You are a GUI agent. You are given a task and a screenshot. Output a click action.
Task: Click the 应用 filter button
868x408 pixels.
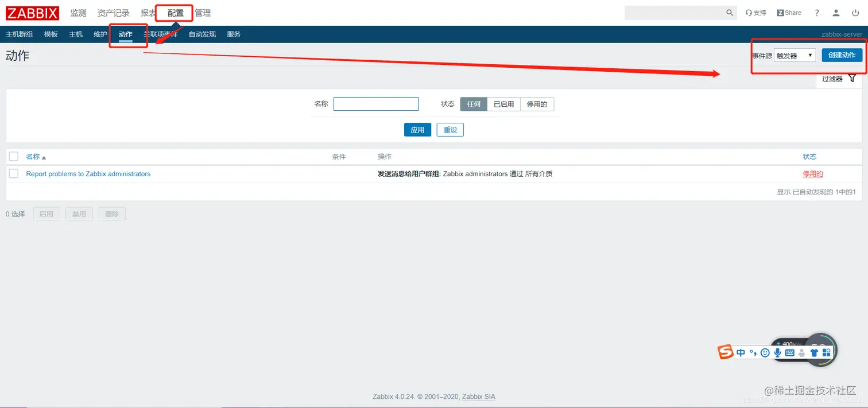tap(417, 130)
